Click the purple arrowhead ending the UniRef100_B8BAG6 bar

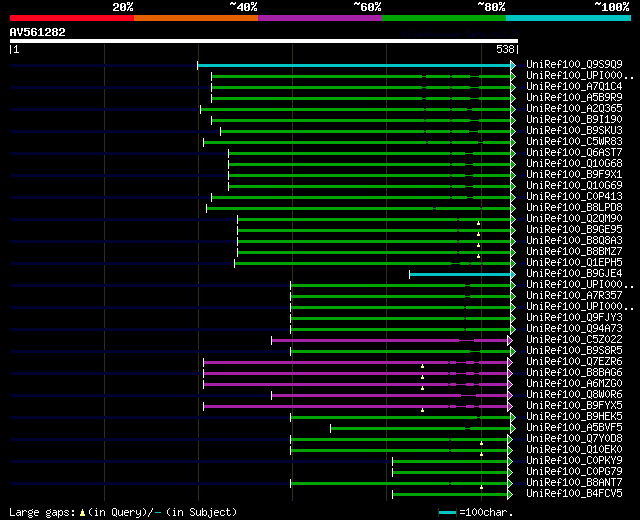[510, 373]
